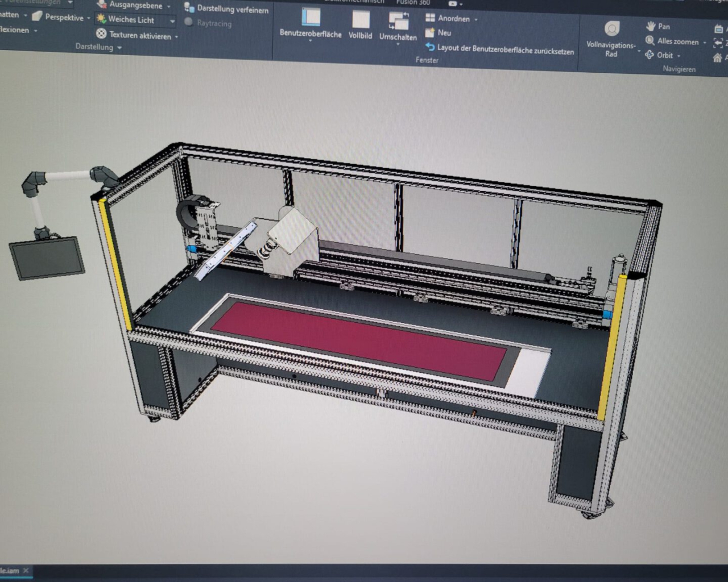Expand the Orbit dropdown arrow

679,56
